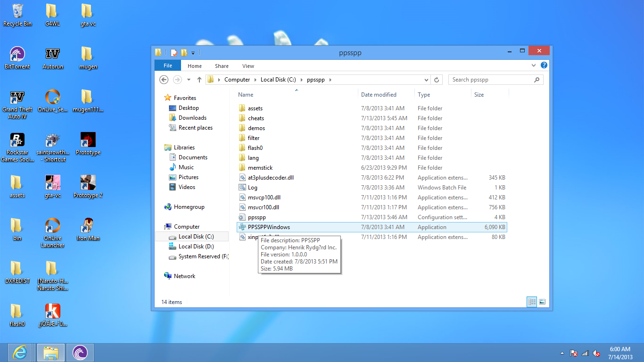Sort files by Date modified column
This screenshot has height=362, width=644.
[x=379, y=95]
